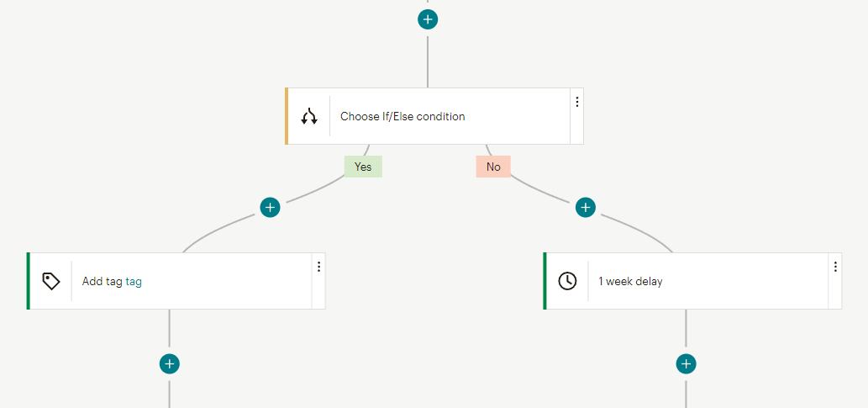Add a step below the Add tag card

pyautogui.click(x=170, y=363)
